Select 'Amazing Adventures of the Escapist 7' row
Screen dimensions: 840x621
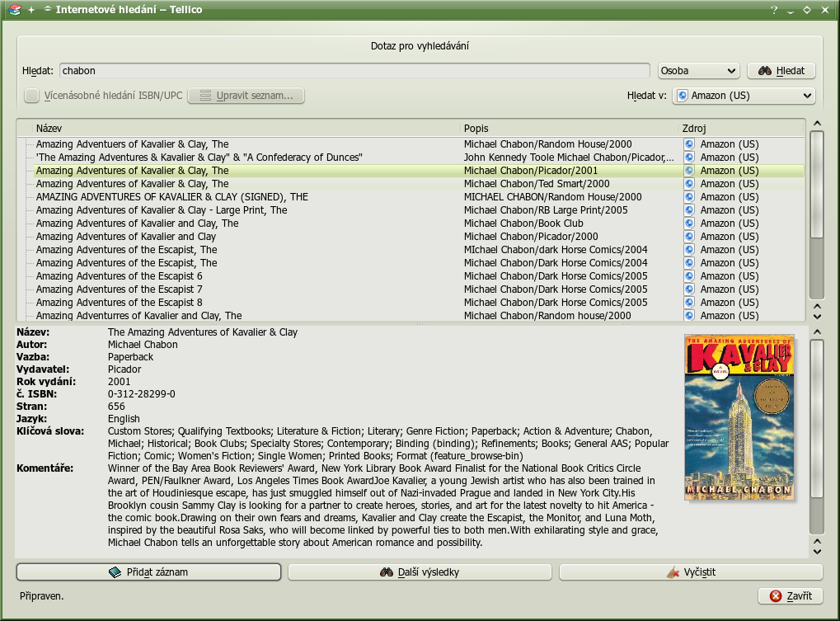[411, 289]
